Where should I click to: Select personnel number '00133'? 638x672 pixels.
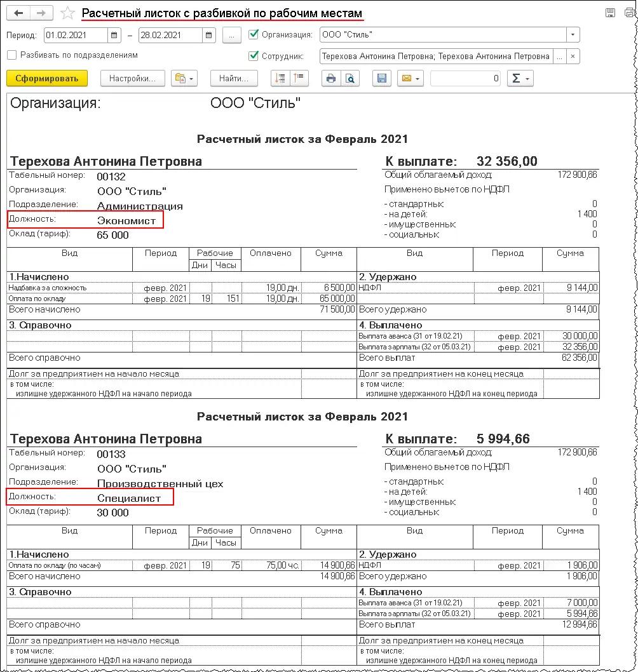tap(111, 454)
